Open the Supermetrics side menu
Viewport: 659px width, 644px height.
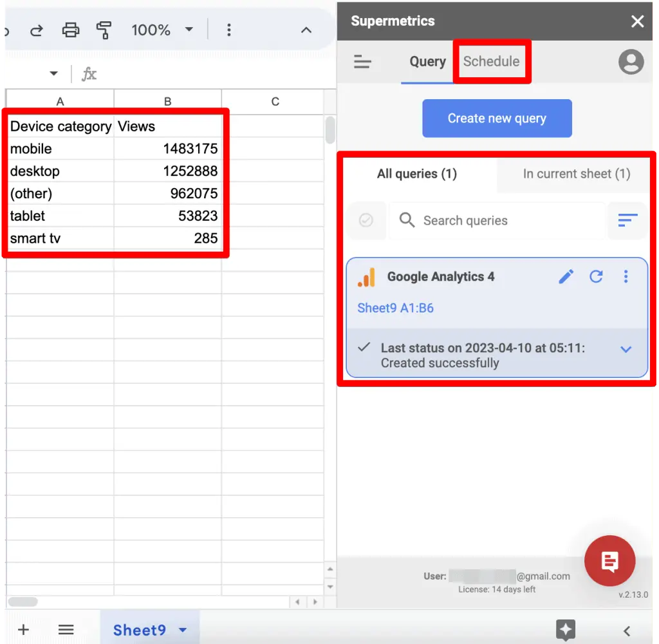(362, 62)
